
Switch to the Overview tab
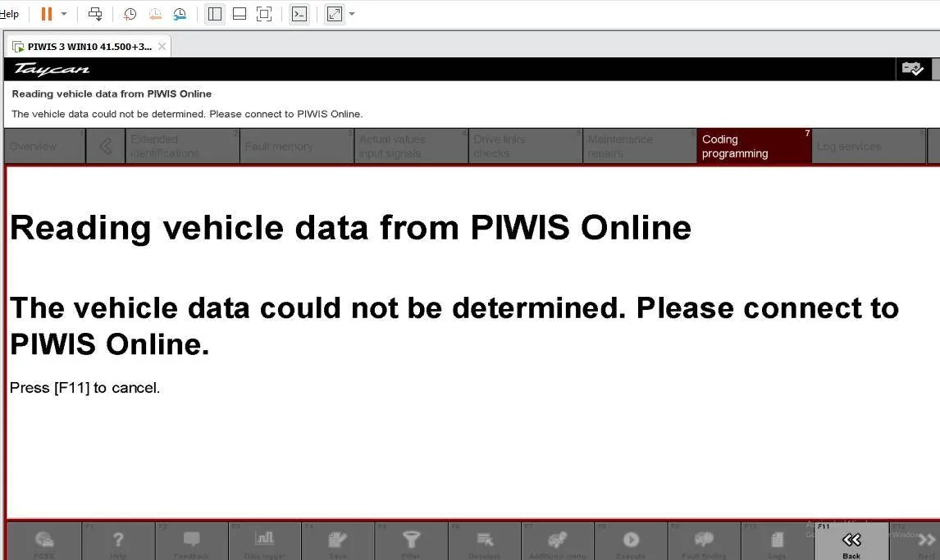[44, 146]
